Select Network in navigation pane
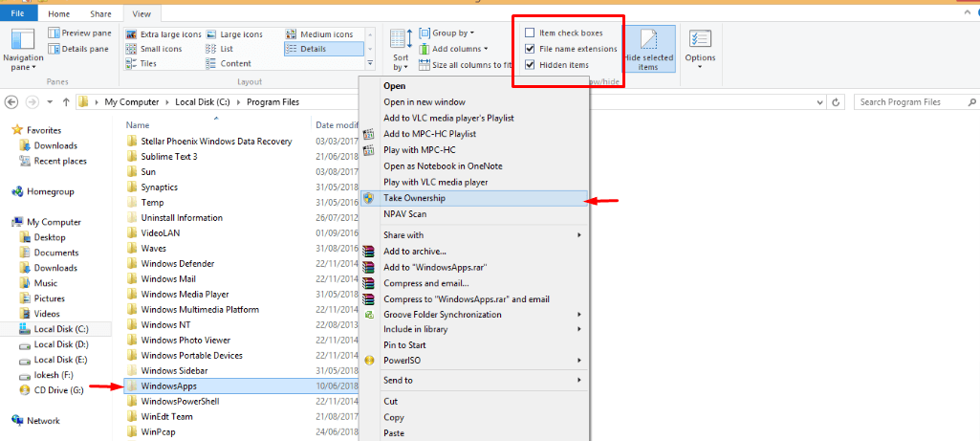This screenshot has width=980, height=441. tap(37, 421)
